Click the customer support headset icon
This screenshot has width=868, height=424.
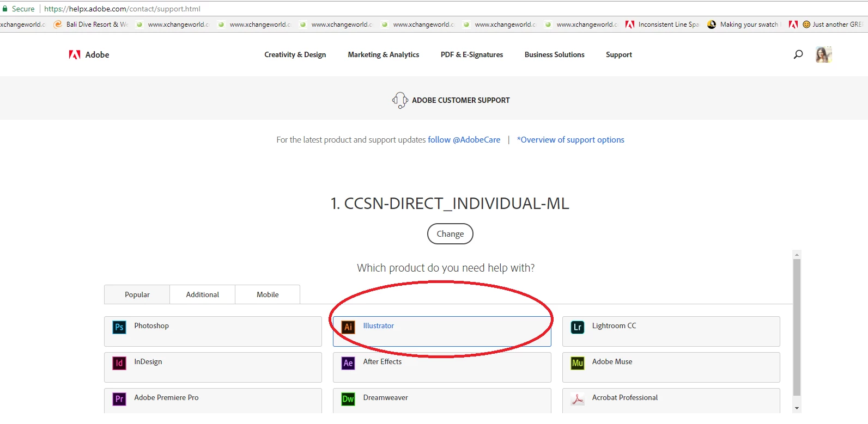click(x=400, y=100)
